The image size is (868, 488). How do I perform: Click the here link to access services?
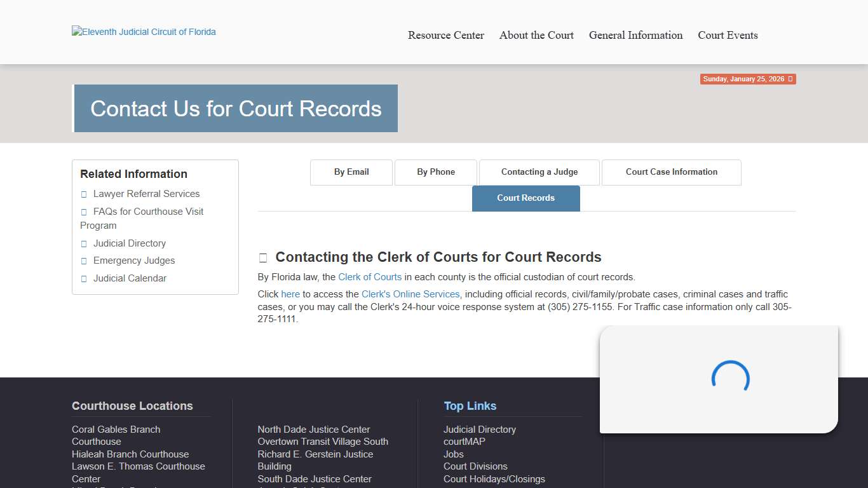[290, 294]
